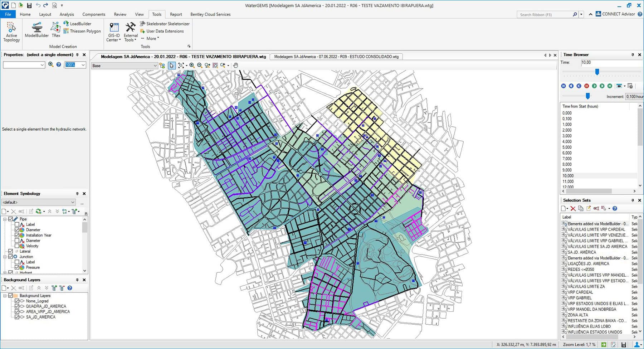Open the ModelBuilder tool
The height and width of the screenshot is (349, 644).
coord(36,30)
